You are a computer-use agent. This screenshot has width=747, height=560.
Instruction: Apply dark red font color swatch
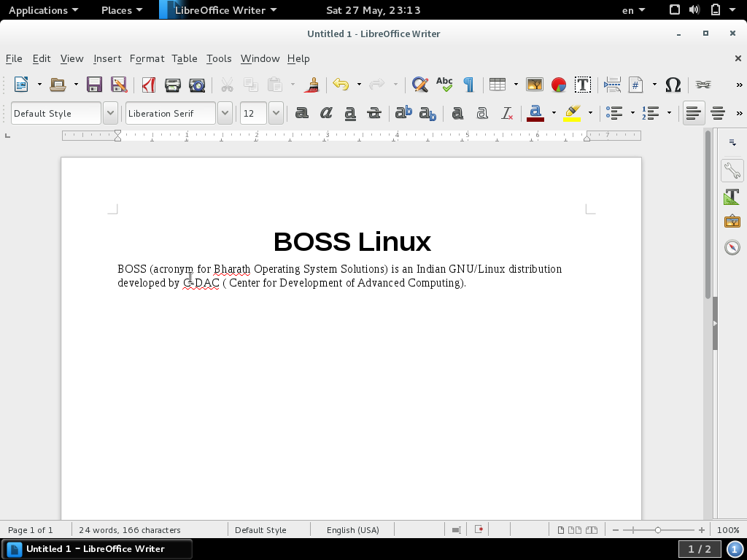pos(535,113)
